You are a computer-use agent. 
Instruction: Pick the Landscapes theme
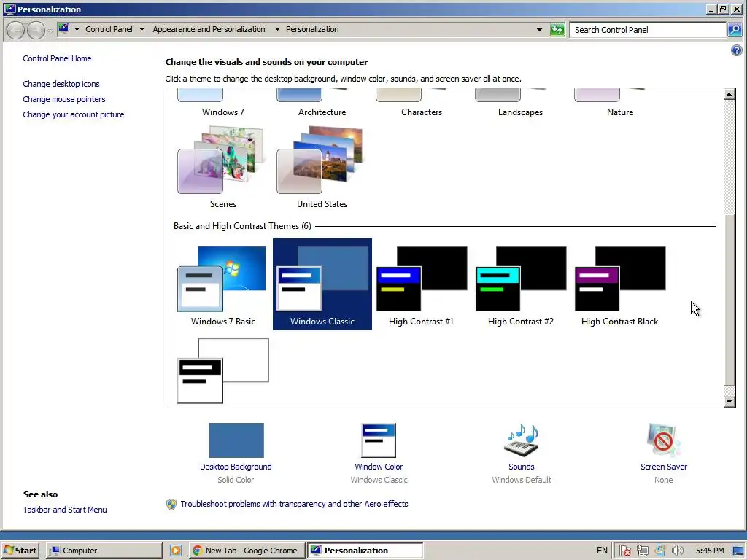coord(520,104)
